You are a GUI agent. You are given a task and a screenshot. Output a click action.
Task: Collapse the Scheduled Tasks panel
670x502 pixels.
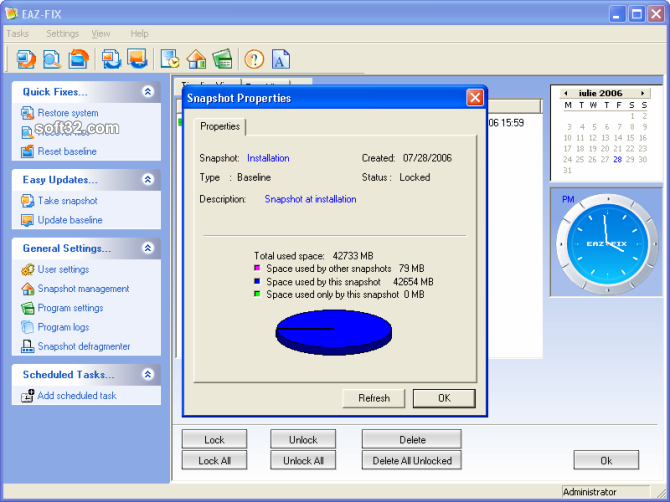[x=148, y=375]
